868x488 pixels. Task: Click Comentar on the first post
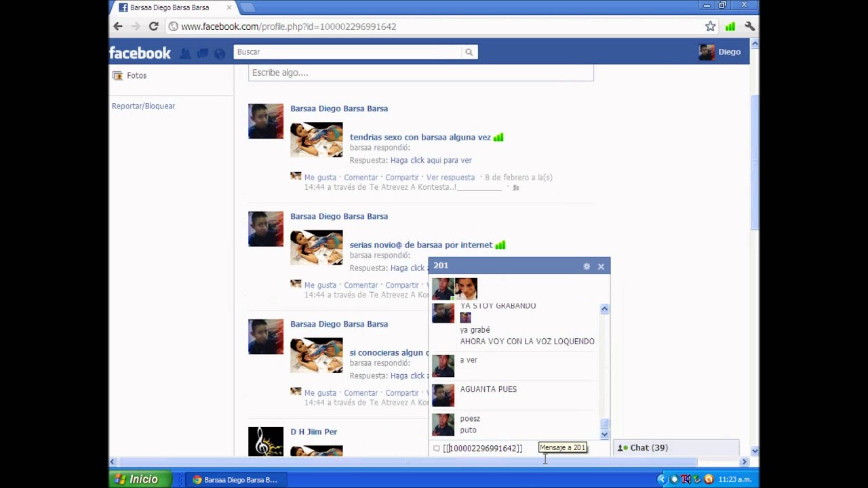[361, 178]
